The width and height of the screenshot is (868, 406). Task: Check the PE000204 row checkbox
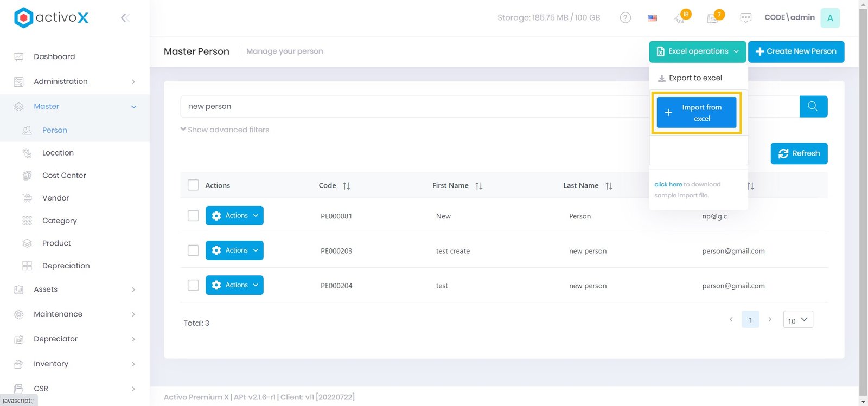[193, 285]
